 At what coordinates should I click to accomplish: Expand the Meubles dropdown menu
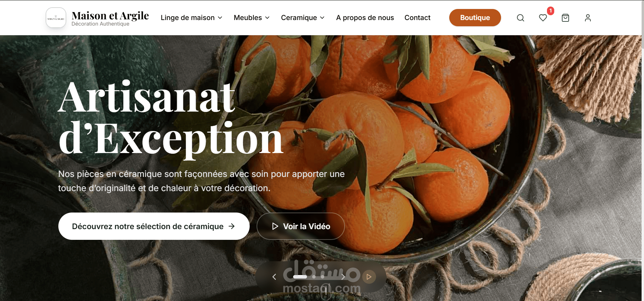point(252,18)
